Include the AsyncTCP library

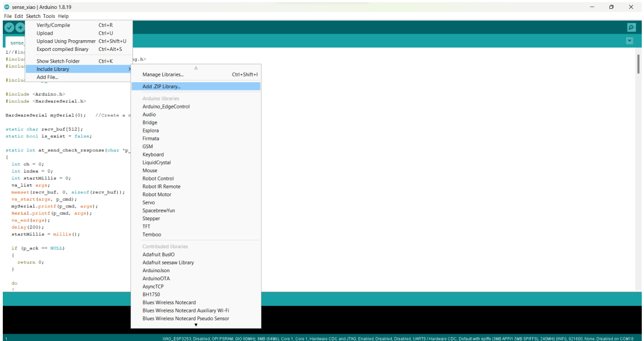tap(196, 287)
